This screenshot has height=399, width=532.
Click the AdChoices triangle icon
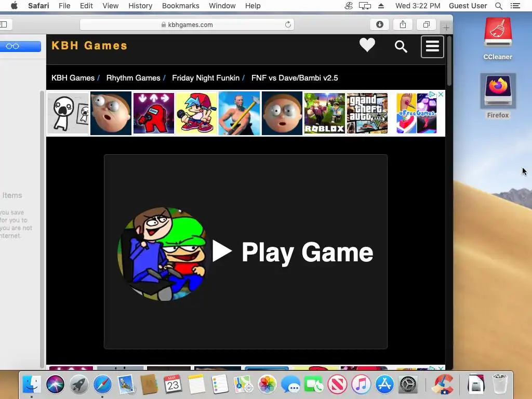point(433,95)
